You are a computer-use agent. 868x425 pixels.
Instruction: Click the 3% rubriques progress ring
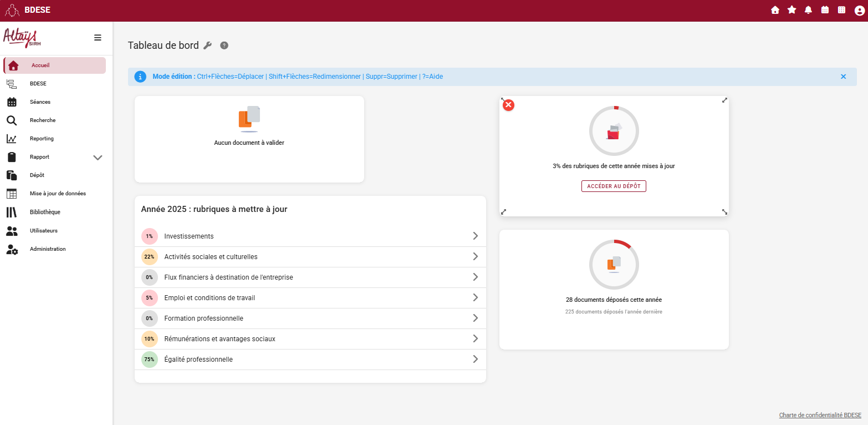[614, 131]
